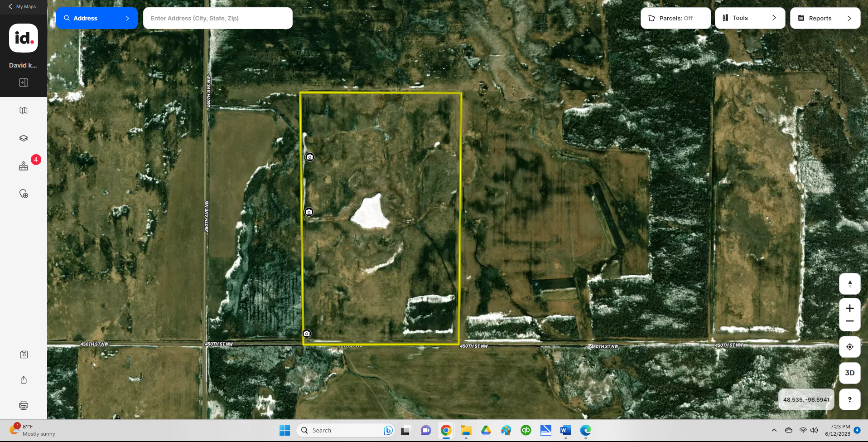The image size is (868, 442).
Task: Zoom out on the map
Action: (849, 321)
